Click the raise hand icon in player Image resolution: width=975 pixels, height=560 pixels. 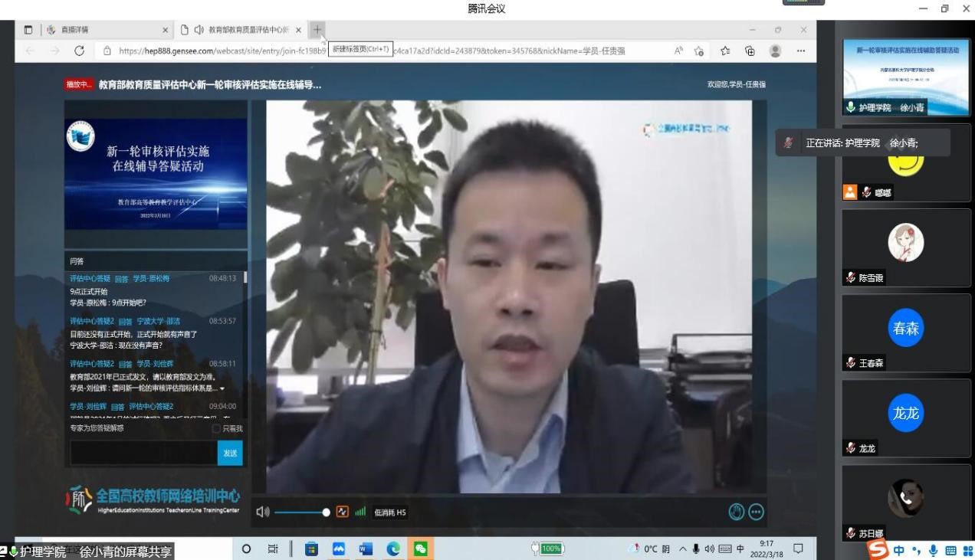pos(736,512)
